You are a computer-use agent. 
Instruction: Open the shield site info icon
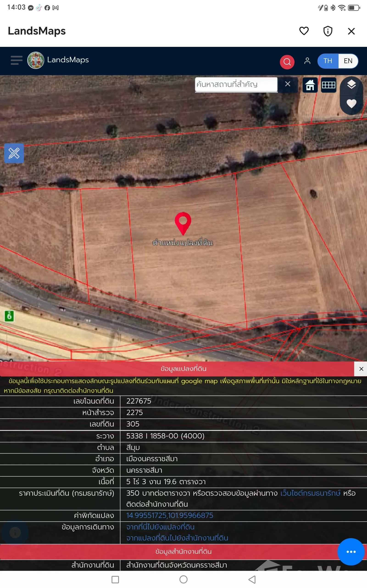pos(328,31)
